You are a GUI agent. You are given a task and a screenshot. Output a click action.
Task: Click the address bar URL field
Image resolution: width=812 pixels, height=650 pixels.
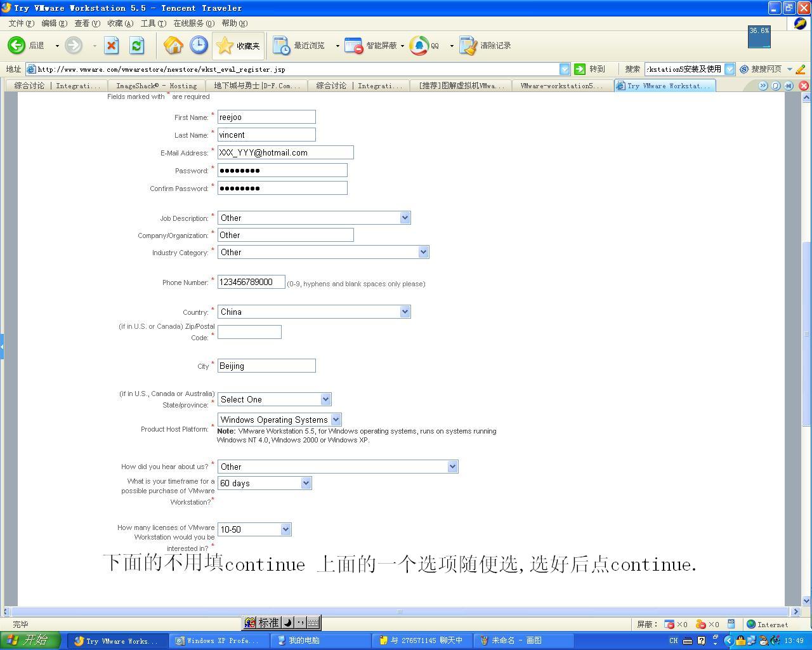[298, 69]
